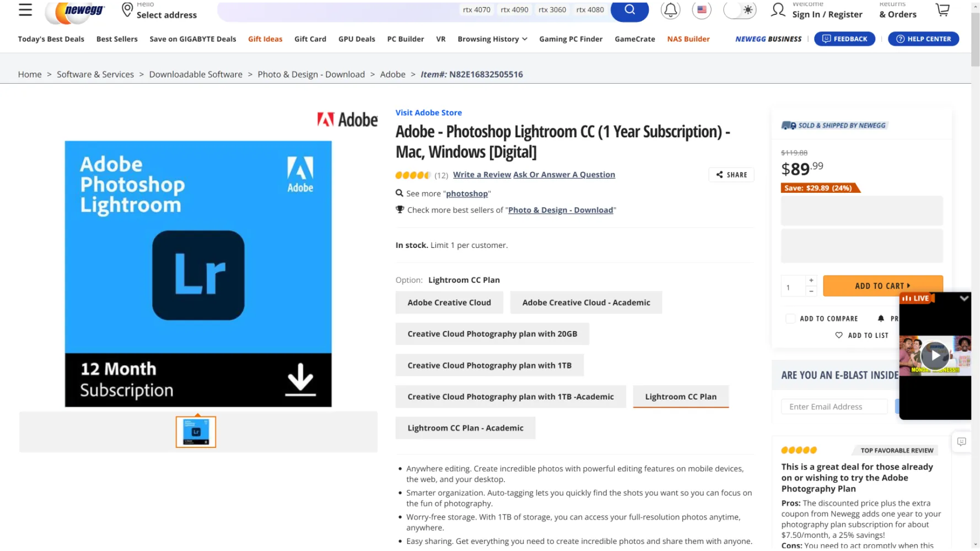Collapse the LIVE video panel chevron
Screen dimensions: 980x551
pyautogui.click(x=963, y=298)
